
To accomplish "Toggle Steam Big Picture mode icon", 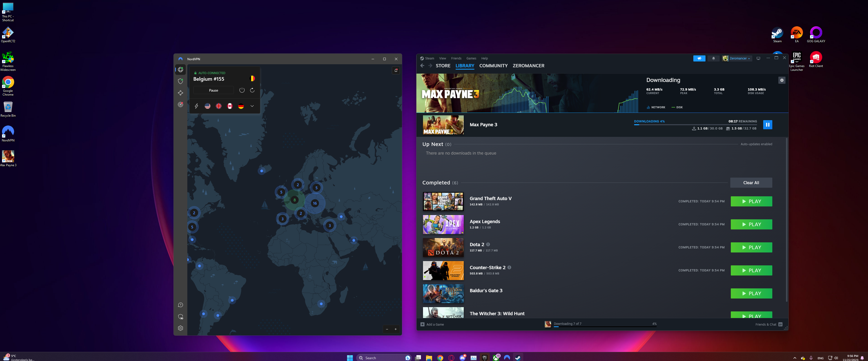I will pos(758,58).
